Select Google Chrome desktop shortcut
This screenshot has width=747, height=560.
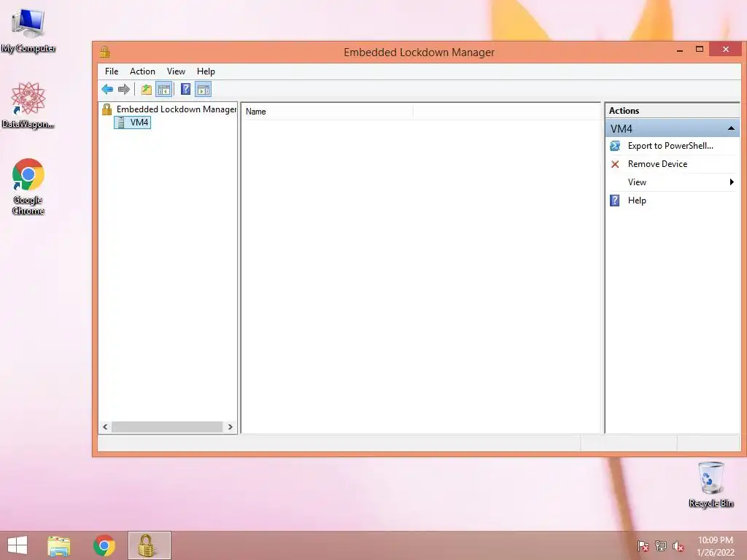click(x=28, y=186)
